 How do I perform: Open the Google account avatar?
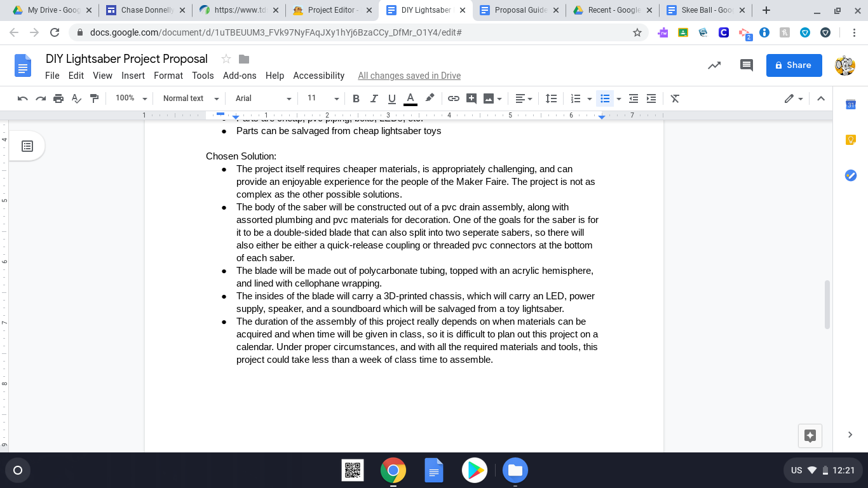coord(844,65)
